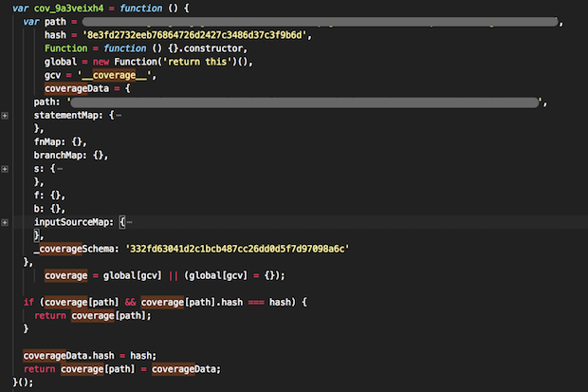Image resolution: width=588 pixels, height=392 pixels.
Task: Click the fnMap property line
Action: point(60,142)
